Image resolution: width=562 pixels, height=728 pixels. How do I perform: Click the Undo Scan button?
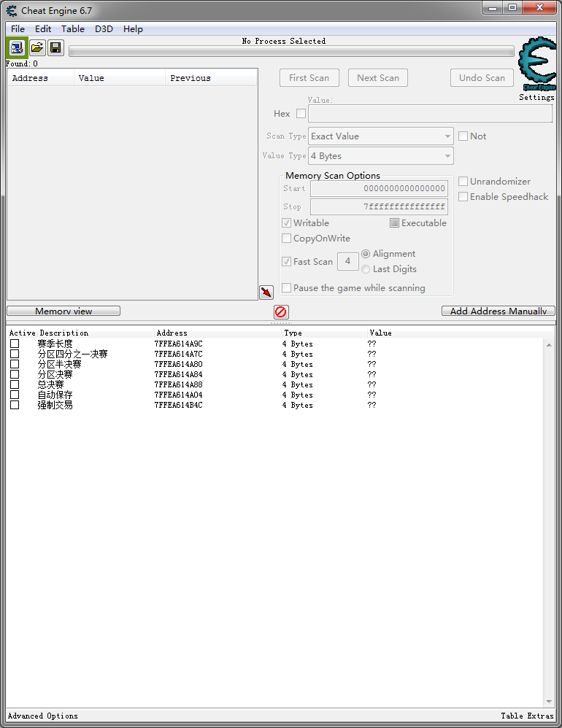482,77
